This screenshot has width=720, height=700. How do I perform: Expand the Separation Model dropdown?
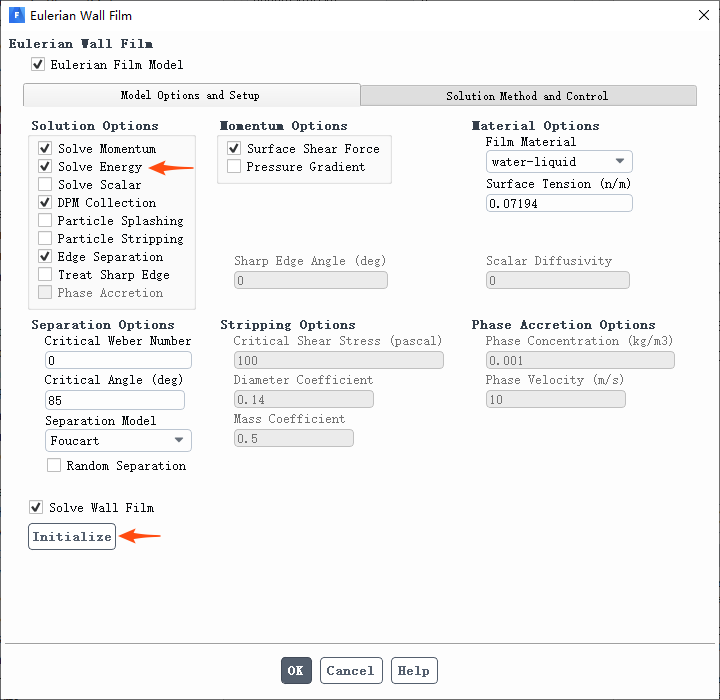pos(118,440)
